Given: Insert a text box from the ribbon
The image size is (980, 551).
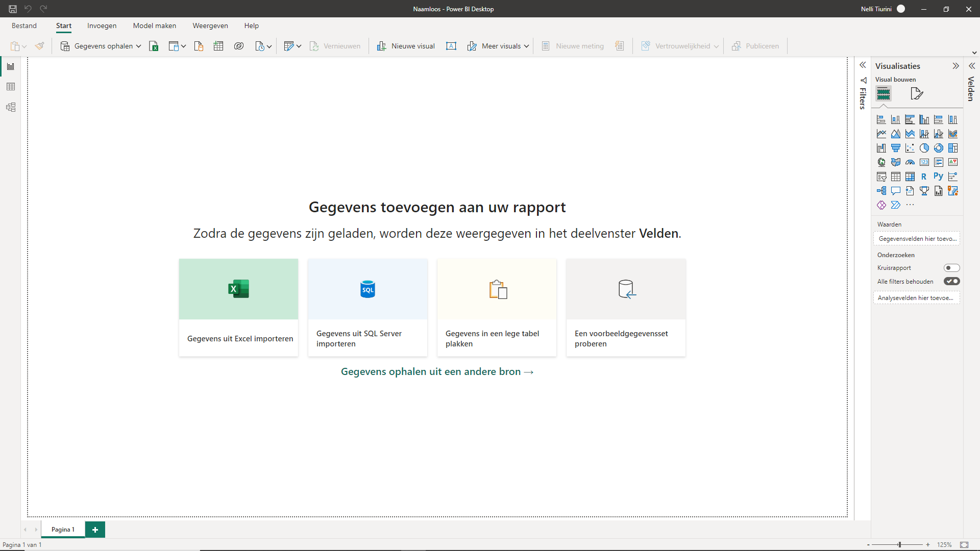Looking at the screenshot, I should (451, 46).
